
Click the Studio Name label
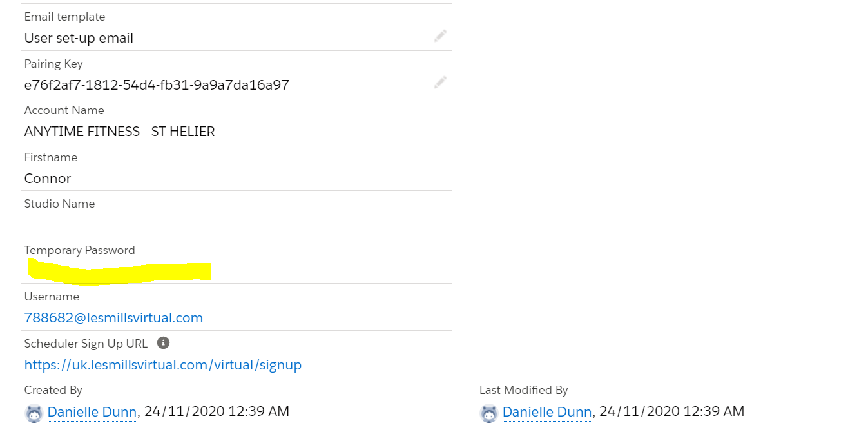click(x=59, y=204)
